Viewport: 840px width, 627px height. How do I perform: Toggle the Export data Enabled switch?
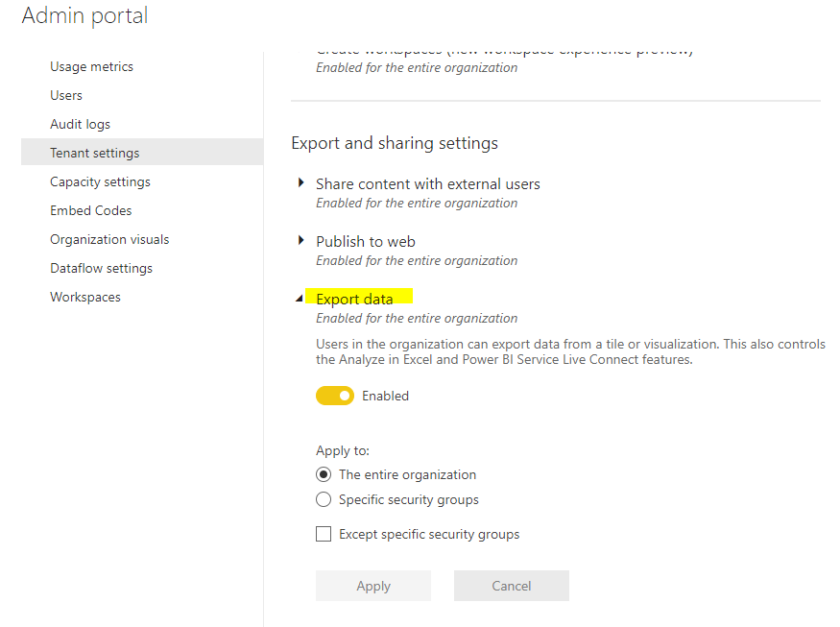pos(335,396)
